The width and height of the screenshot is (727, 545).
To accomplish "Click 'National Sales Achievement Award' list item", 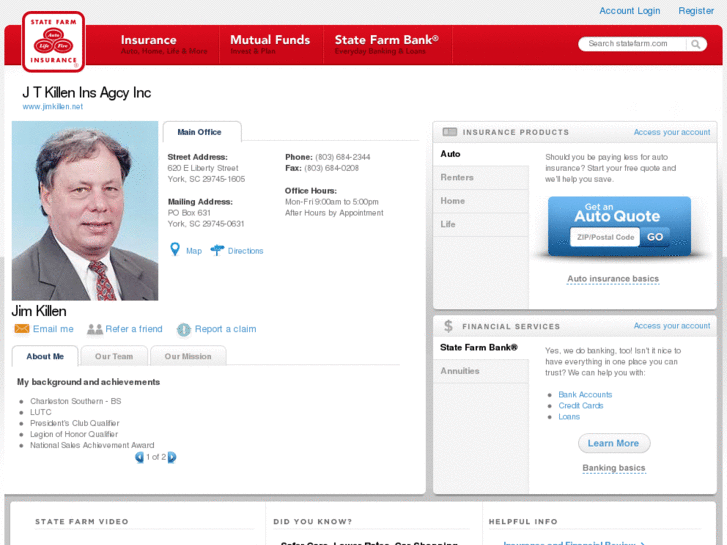I will (x=92, y=445).
